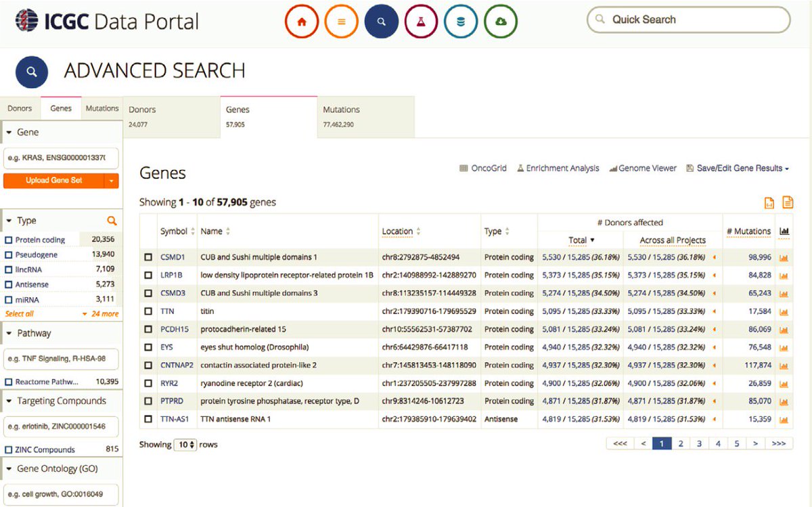Screen dimensions: 812x507
Task: Open chart icon for CNTNAP2 row
Action: [x=784, y=366]
